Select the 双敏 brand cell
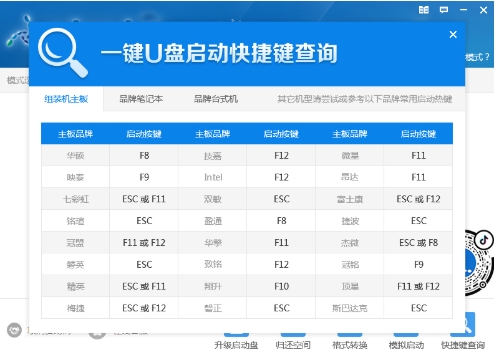The height and width of the screenshot is (363, 499). [213, 199]
